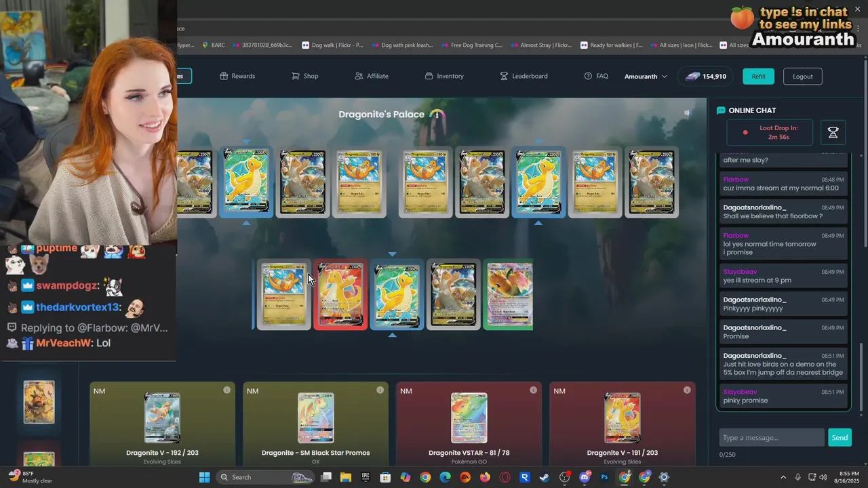Select the Dragonite V 191/203 card image
Viewport: 868px width, 488px height.
coord(623,418)
